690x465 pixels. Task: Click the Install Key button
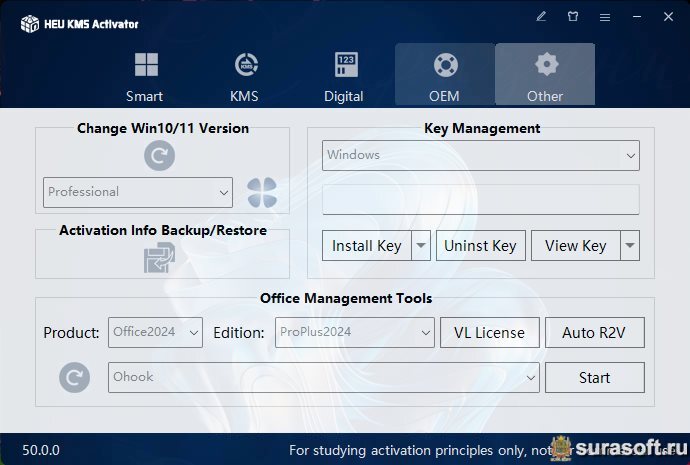click(367, 245)
